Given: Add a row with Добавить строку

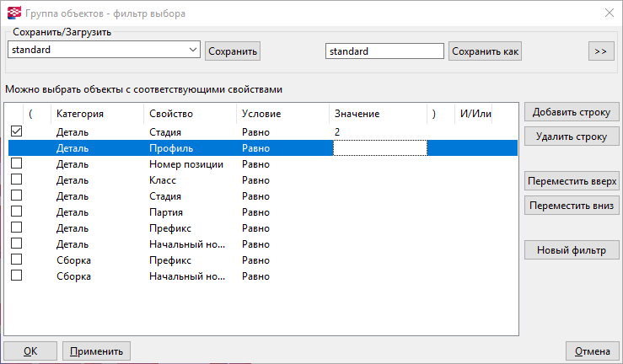Looking at the screenshot, I should tap(572, 112).
